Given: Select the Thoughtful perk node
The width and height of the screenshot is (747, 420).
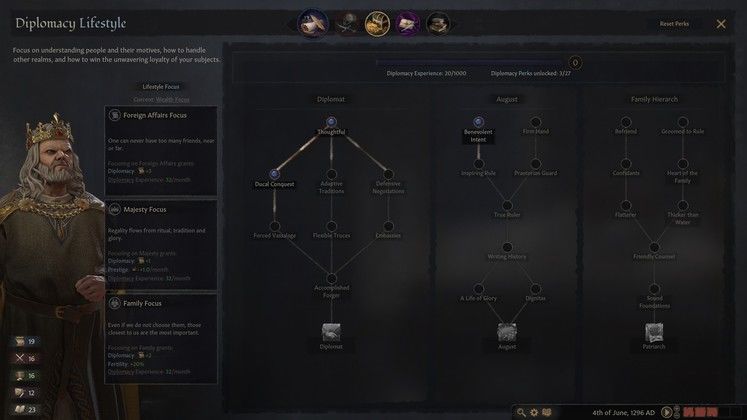Looking at the screenshot, I should [x=331, y=122].
